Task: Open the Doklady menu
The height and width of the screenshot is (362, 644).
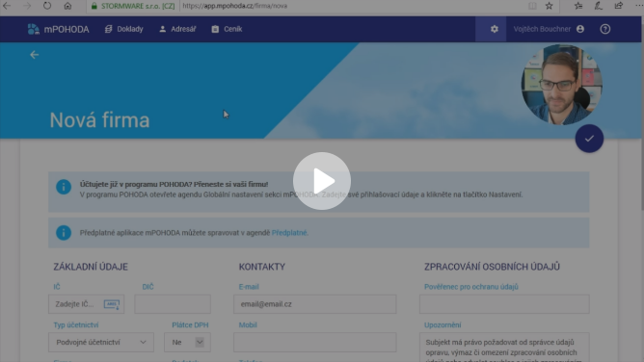Action: [x=123, y=29]
